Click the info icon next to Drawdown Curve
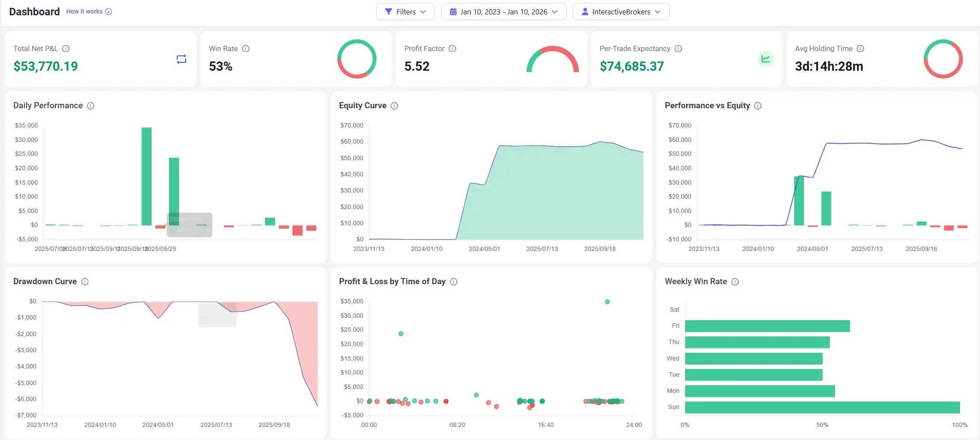 click(85, 282)
